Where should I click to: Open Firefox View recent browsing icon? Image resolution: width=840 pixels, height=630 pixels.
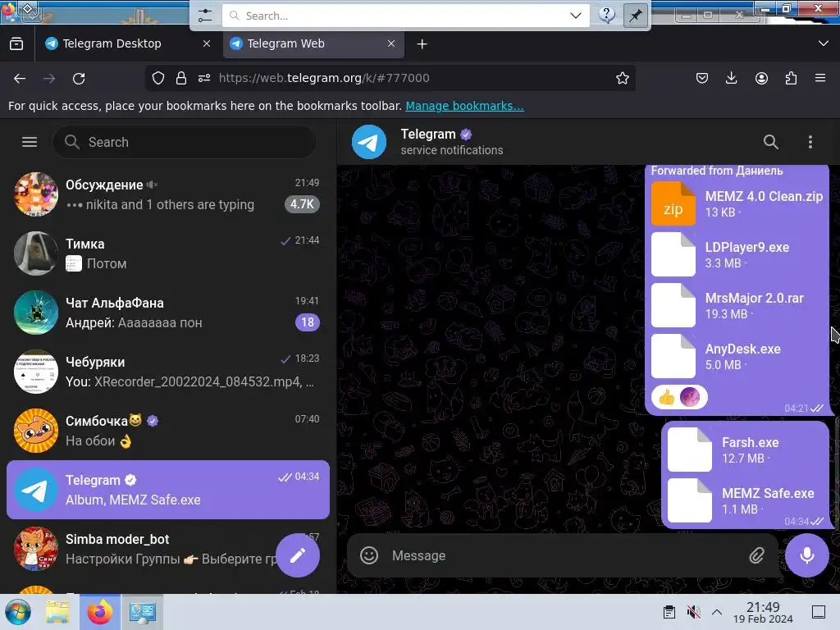pos(16,43)
